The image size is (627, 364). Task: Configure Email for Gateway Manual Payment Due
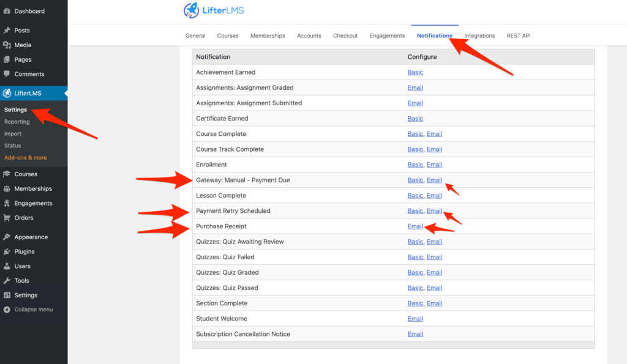point(434,180)
